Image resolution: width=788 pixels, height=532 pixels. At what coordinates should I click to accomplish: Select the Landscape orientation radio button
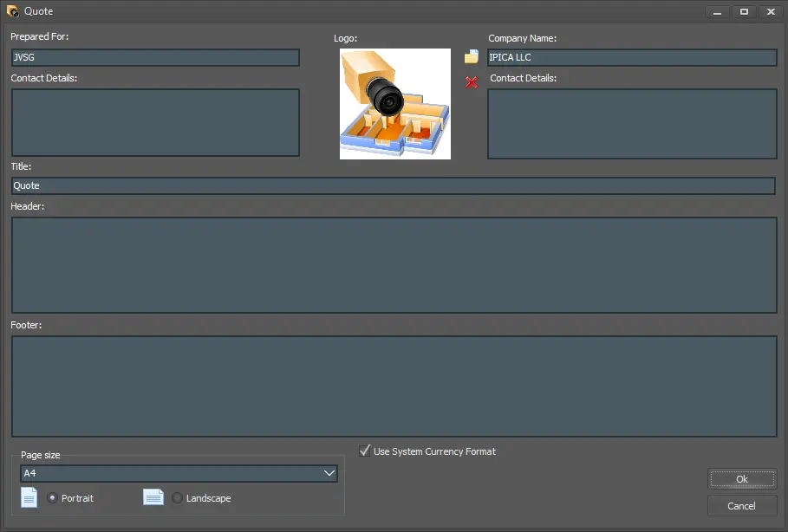point(178,498)
